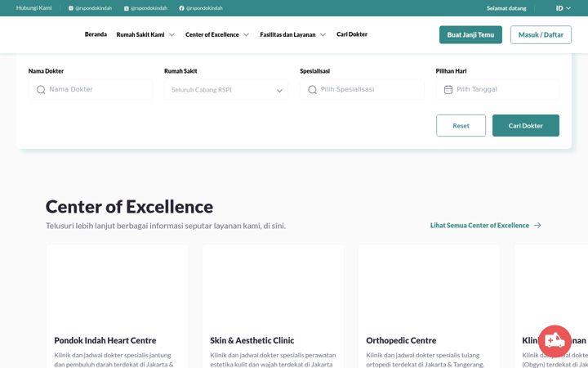
Task: Open the Orthopedic Centre card title
Action: pos(401,340)
